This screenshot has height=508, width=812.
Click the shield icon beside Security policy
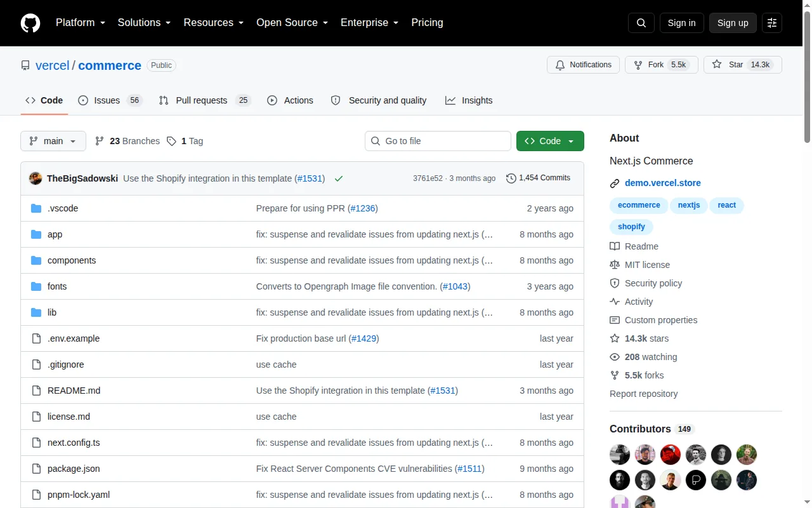tap(615, 283)
